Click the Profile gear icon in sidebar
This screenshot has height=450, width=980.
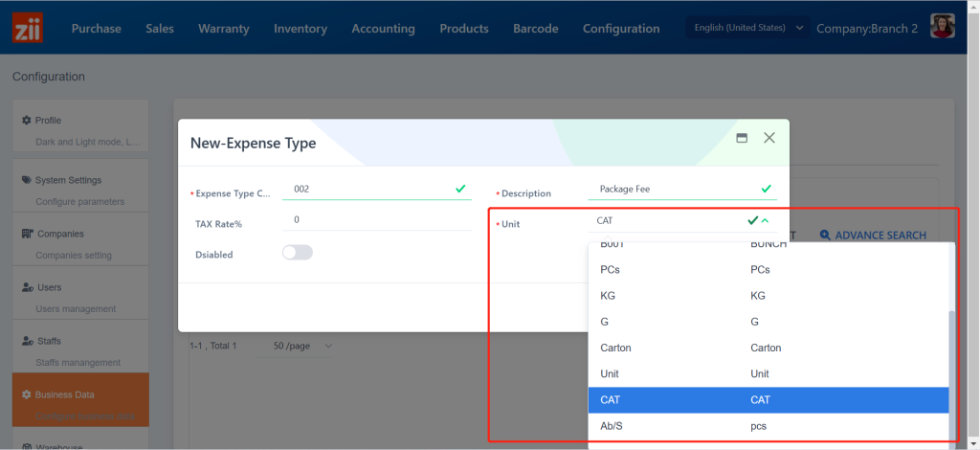click(x=27, y=121)
